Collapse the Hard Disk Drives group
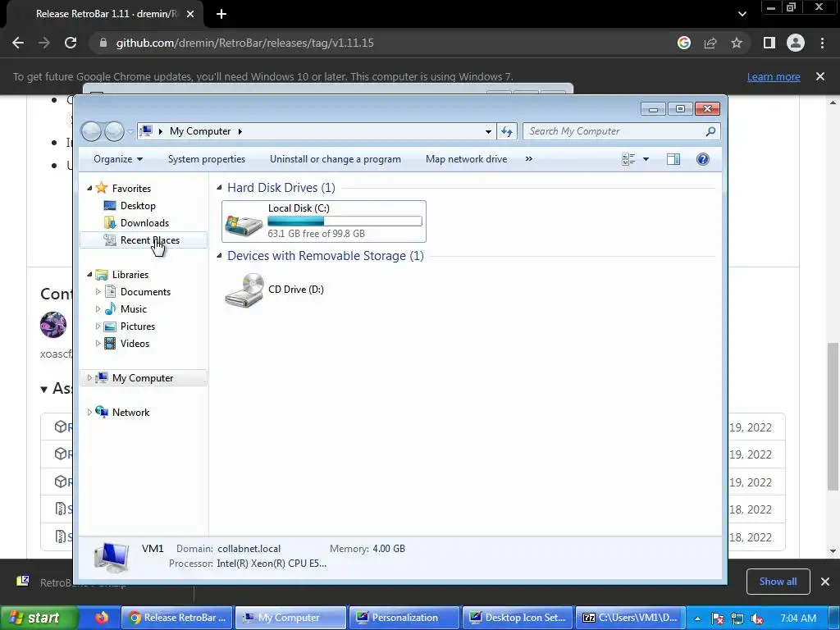This screenshot has width=840, height=630. 219,188
